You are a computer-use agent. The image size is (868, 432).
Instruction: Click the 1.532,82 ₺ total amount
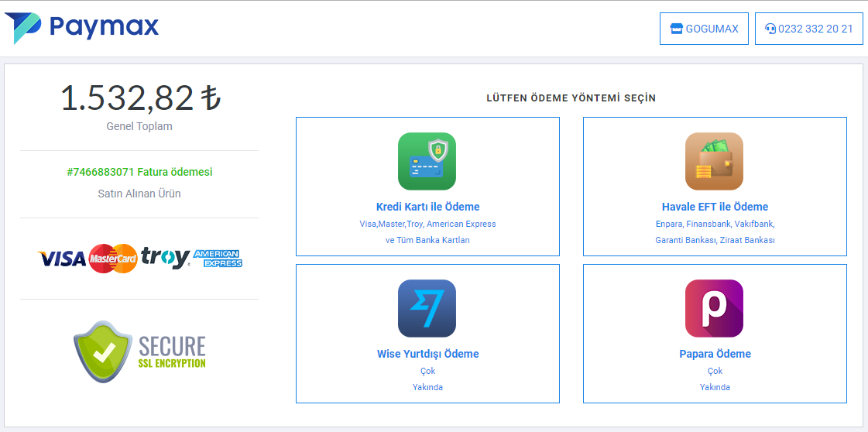click(141, 98)
